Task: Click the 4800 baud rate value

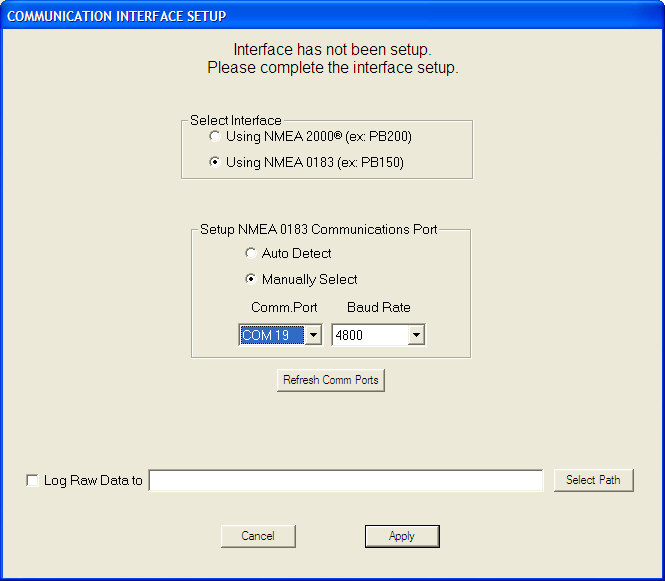Action: pyautogui.click(x=368, y=336)
